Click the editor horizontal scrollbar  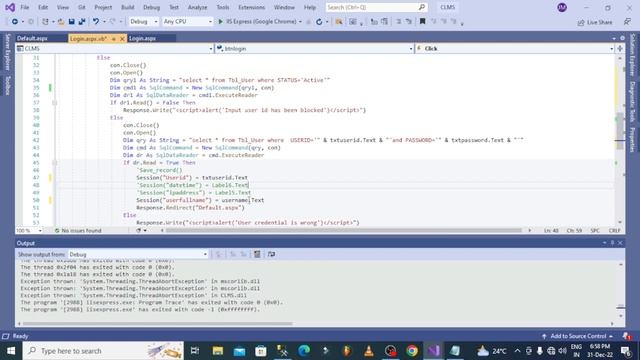(344, 231)
